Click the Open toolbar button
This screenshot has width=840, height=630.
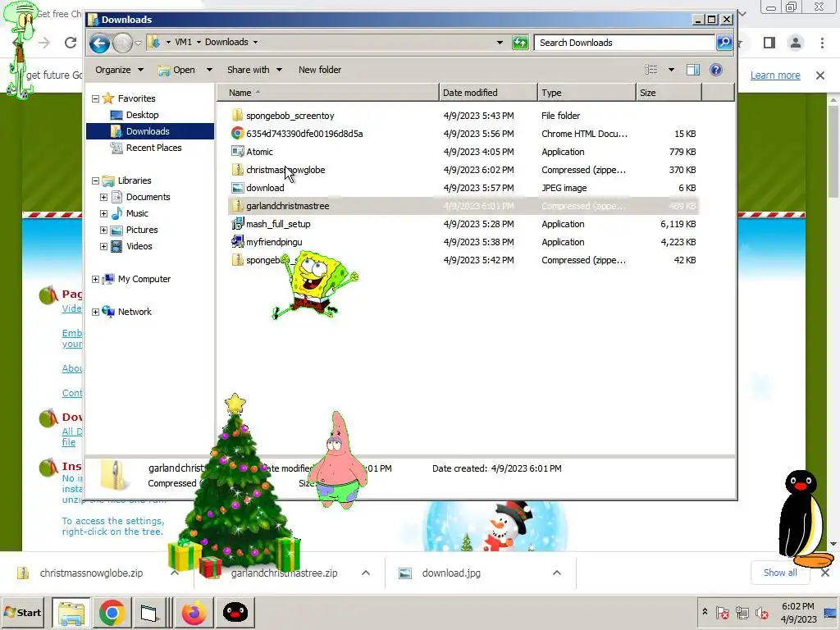(x=177, y=70)
